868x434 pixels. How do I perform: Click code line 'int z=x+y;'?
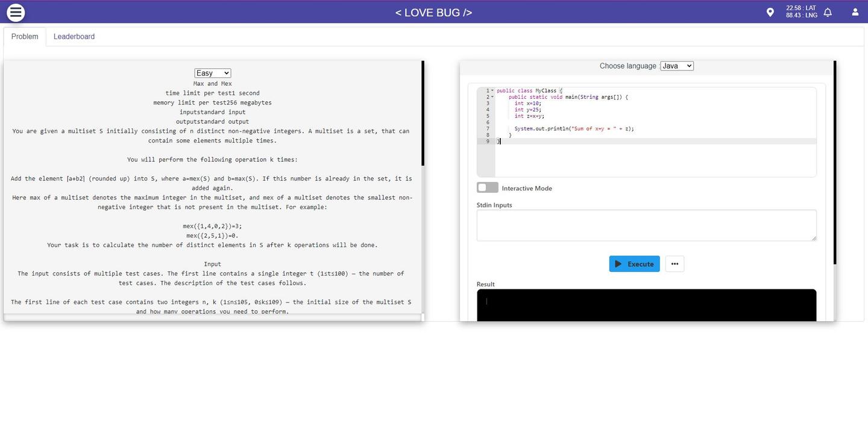pyautogui.click(x=529, y=116)
